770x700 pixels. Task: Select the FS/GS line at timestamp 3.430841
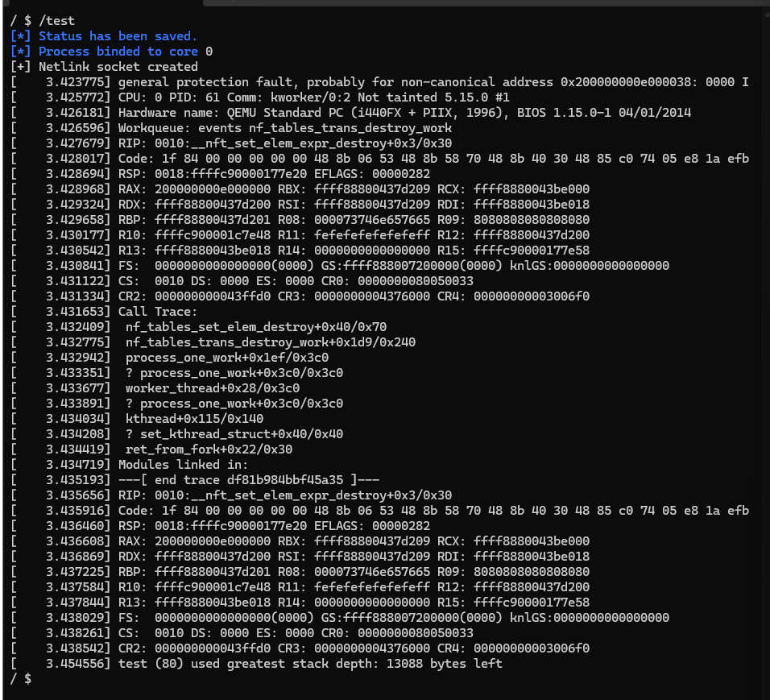tap(340, 266)
